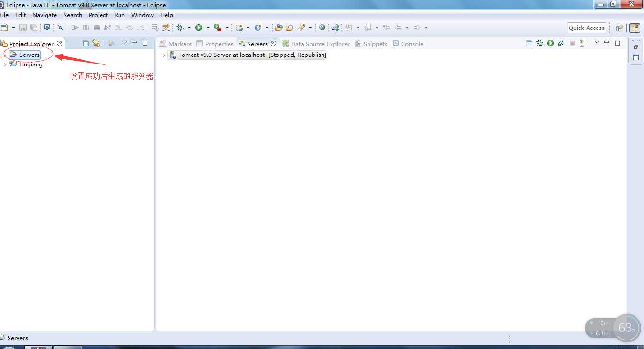Expand the Huqiang project node
644x349 pixels.
pos(5,64)
